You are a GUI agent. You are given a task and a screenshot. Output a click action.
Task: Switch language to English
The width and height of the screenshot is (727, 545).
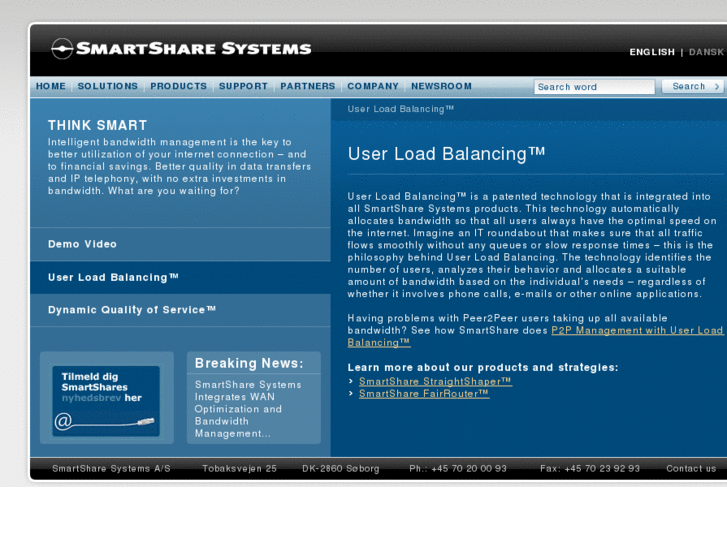click(x=652, y=52)
